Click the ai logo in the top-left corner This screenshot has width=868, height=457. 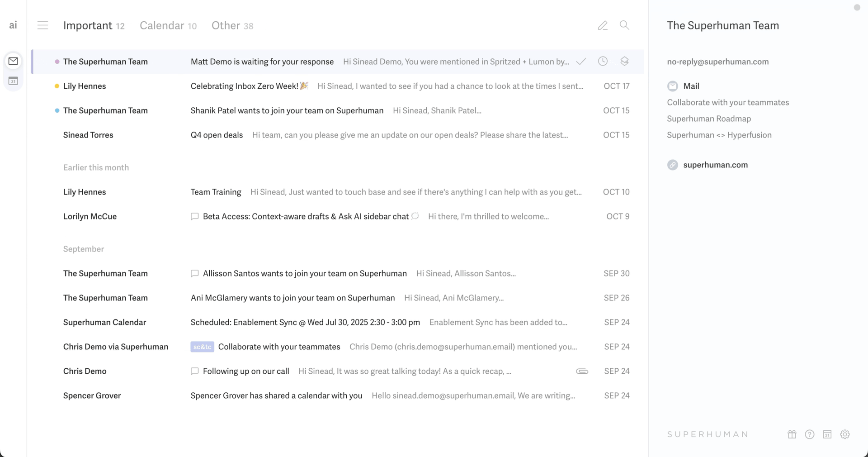(13, 25)
